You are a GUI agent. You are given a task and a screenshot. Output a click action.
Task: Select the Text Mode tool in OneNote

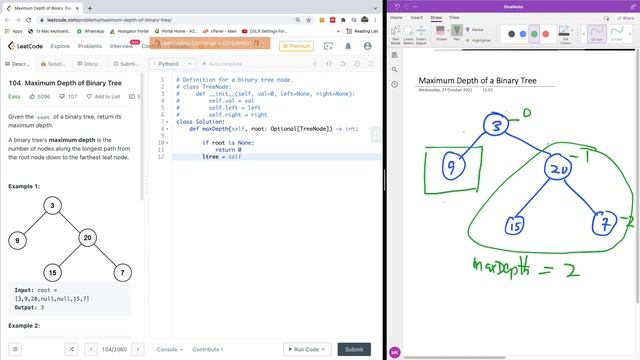(396, 35)
